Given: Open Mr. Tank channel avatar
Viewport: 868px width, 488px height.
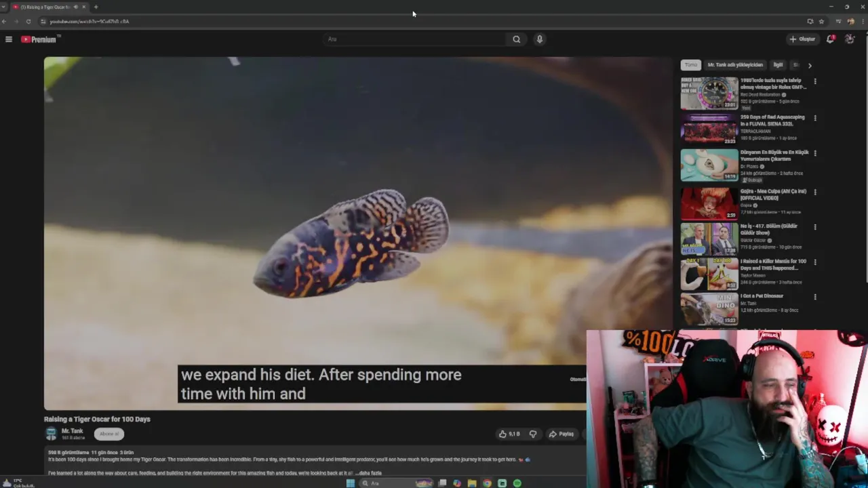Looking at the screenshot, I should [x=51, y=434].
